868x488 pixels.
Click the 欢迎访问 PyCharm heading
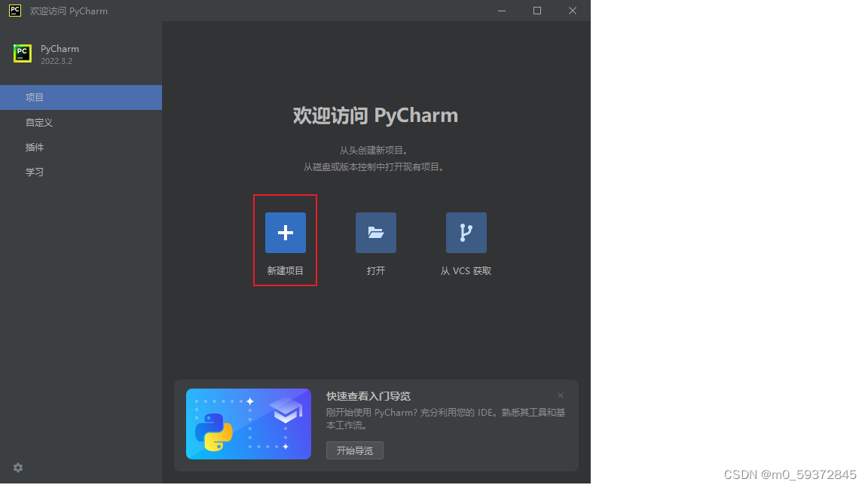(x=375, y=116)
